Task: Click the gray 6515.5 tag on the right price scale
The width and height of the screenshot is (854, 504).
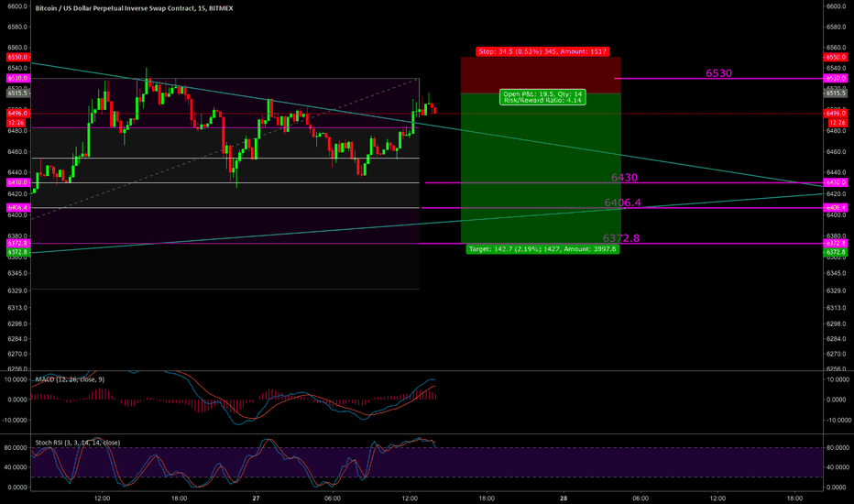Action: pos(836,93)
